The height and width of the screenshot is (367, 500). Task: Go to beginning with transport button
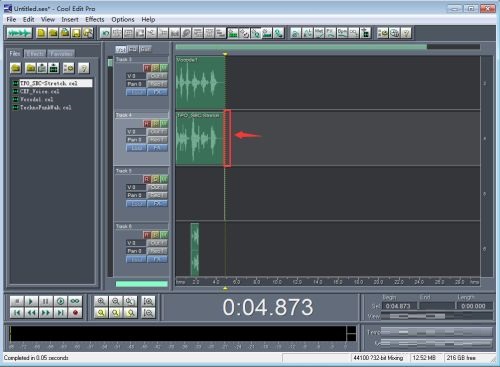pyautogui.click(x=17, y=313)
